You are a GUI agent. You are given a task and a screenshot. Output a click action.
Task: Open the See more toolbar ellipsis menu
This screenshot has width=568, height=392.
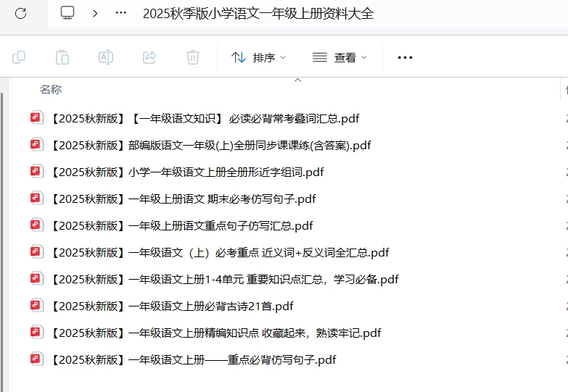(x=405, y=57)
